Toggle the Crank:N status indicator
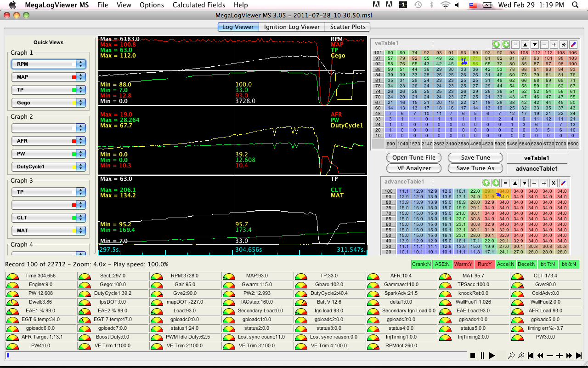 click(421, 264)
